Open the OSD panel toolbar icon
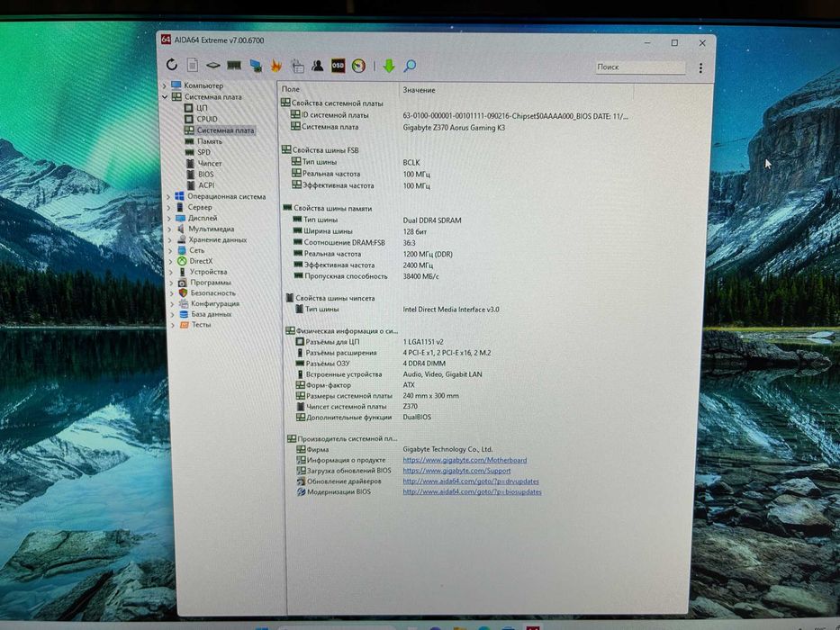 coord(338,66)
